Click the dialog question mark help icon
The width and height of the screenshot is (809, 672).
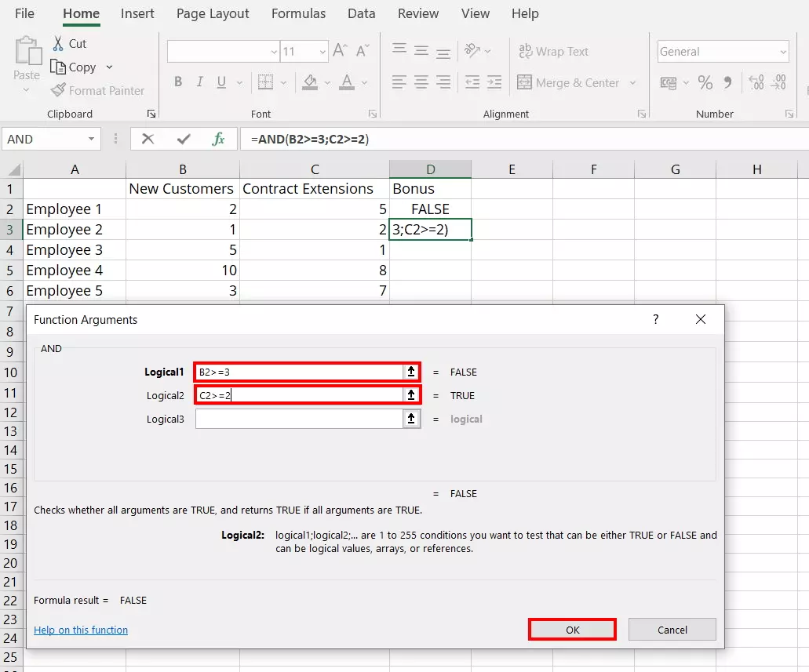(x=656, y=319)
